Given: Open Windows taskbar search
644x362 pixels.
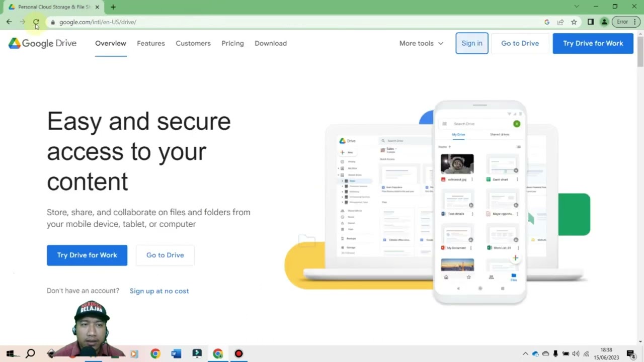Looking at the screenshot, I should (30, 354).
